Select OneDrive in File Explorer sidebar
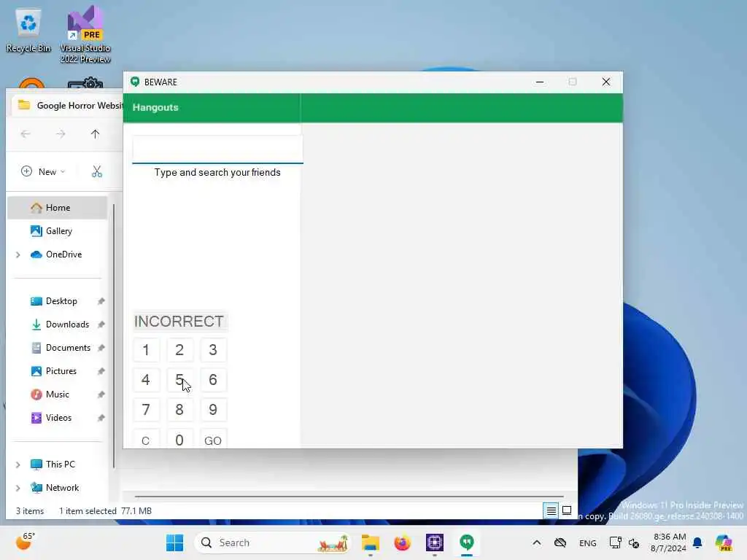Viewport: 747px width, 560px height. click(x=58, y=254)
